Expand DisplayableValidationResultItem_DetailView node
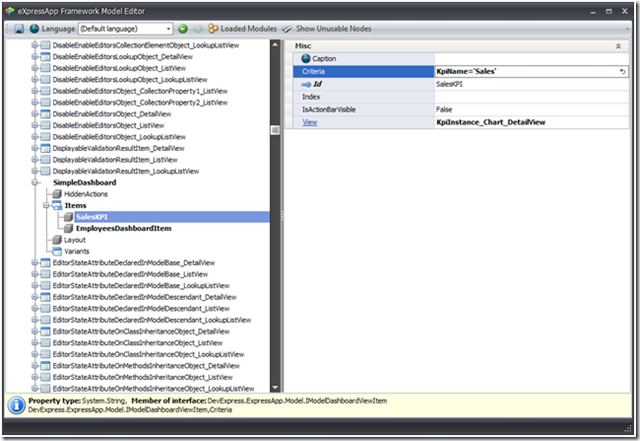 click(x=35, y=148)
